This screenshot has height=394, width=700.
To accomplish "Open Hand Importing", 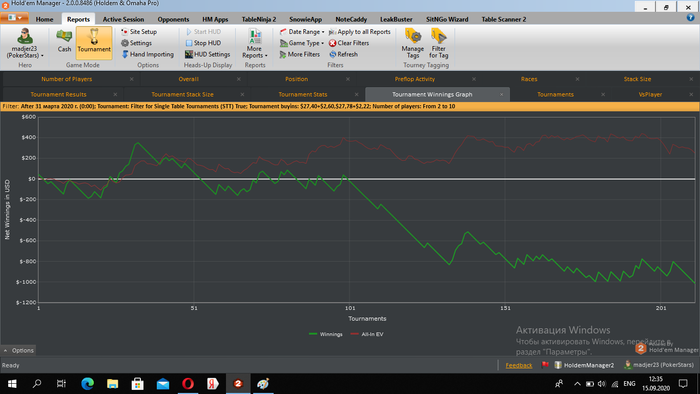I will (147, 54).
